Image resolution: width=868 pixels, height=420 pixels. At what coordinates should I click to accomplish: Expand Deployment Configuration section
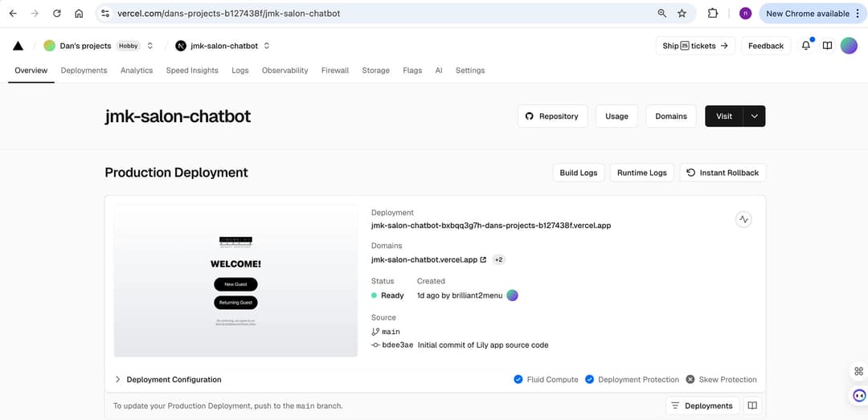(168, 380)
